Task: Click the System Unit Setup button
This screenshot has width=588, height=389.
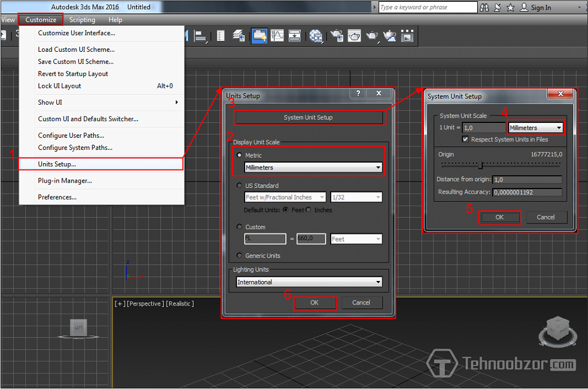Action: [308, 117]
